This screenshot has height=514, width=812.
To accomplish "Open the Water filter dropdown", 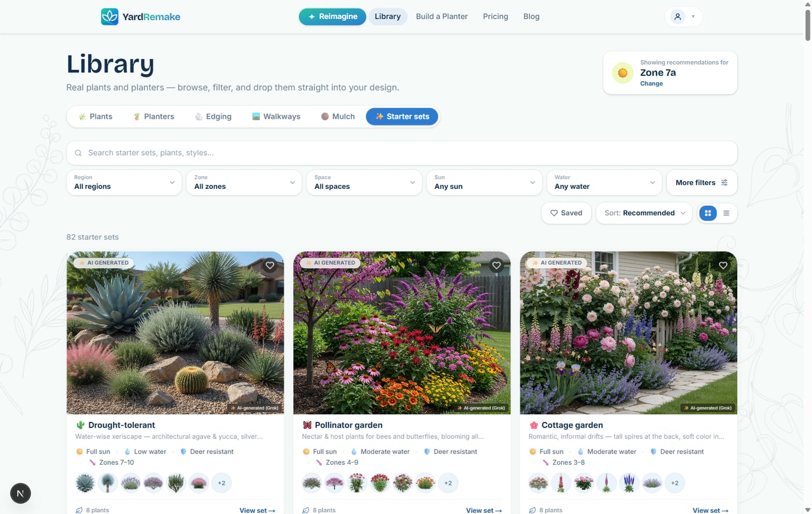I will tap(604, 183).
